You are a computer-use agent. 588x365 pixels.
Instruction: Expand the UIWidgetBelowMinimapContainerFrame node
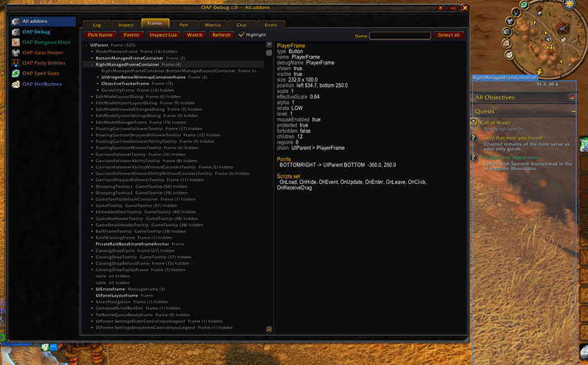(x=98, y=77)
